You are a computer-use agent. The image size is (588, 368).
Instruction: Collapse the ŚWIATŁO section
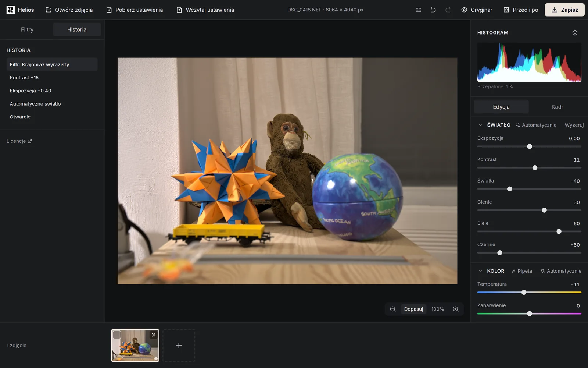click(x=480, y=125)
